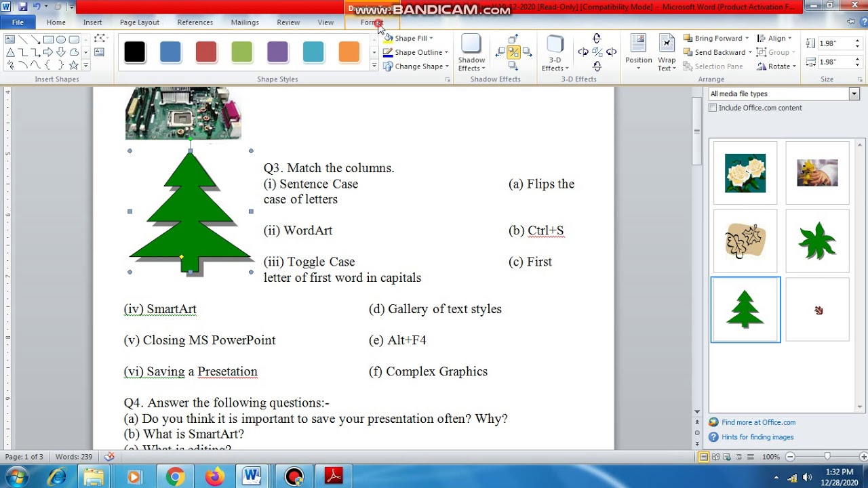The image size is (868, 488).
Task: Click Zoom Out minus button
Action: click(790, 457)
